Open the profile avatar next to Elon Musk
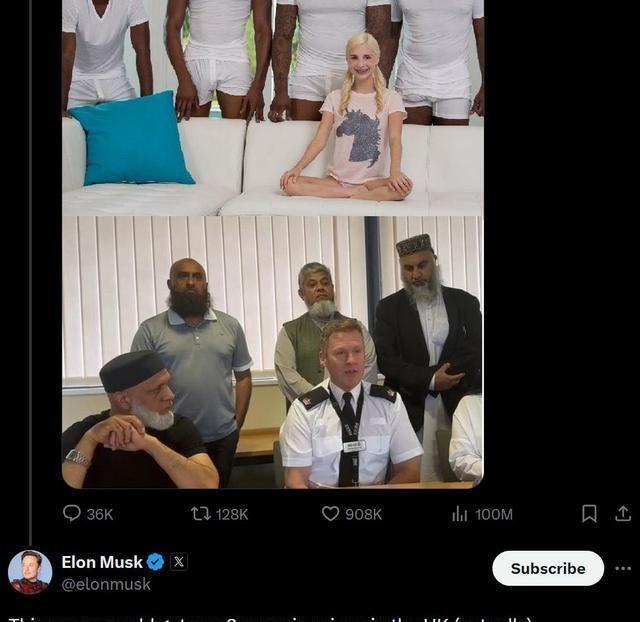This screenshot has height=622, width=640. pos(30,572)
